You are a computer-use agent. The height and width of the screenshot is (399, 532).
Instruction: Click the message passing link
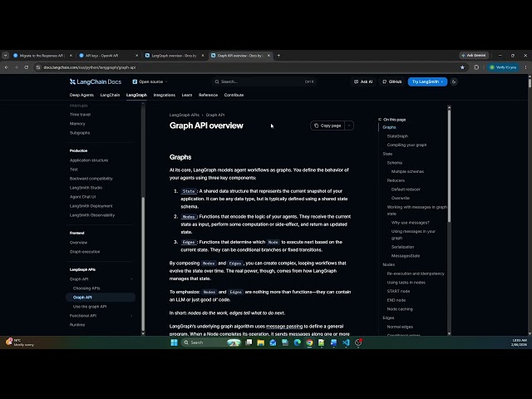click(x=284, y=327)
